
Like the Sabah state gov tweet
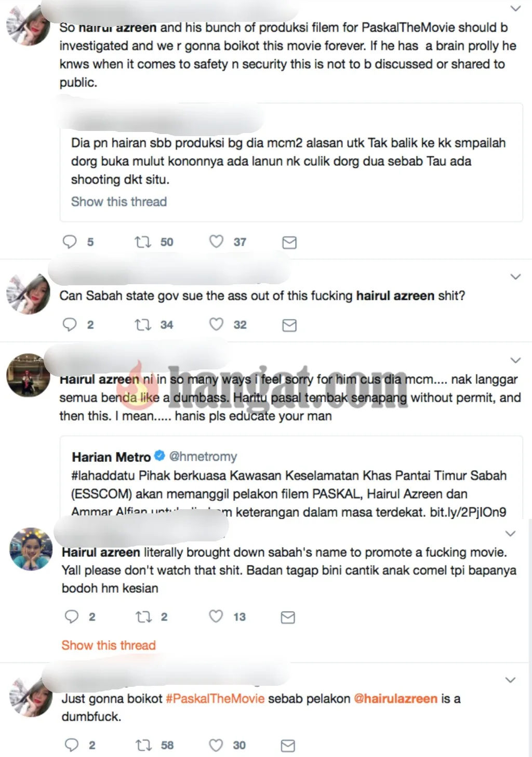click(216, 324)
